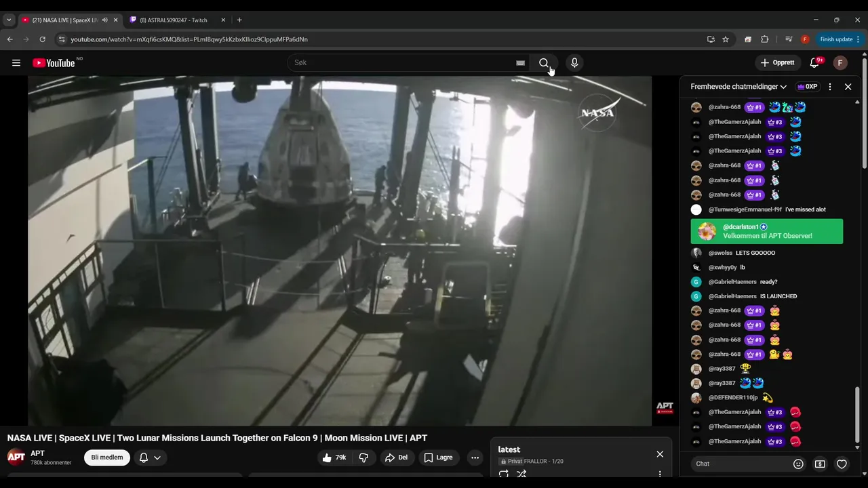
Task: Dislike the video with thumbs down
Action: pyautogui.click(x=363, y=457)
